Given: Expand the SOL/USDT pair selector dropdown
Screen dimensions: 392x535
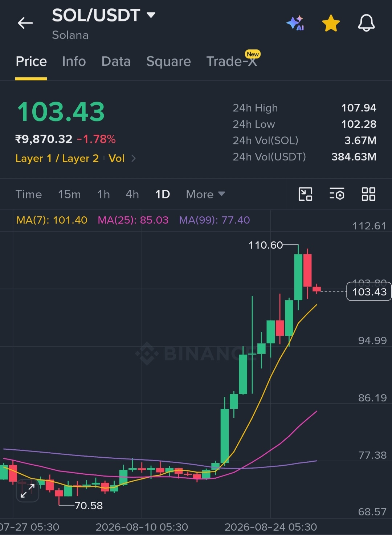Looking at the screenshot, I should pos(151,15).
